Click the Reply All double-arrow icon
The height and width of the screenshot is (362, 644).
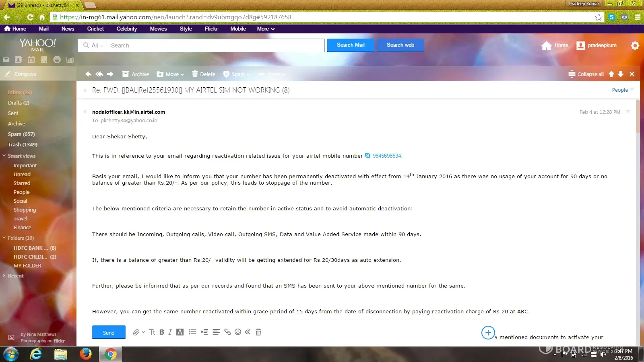tap(99, 74)
